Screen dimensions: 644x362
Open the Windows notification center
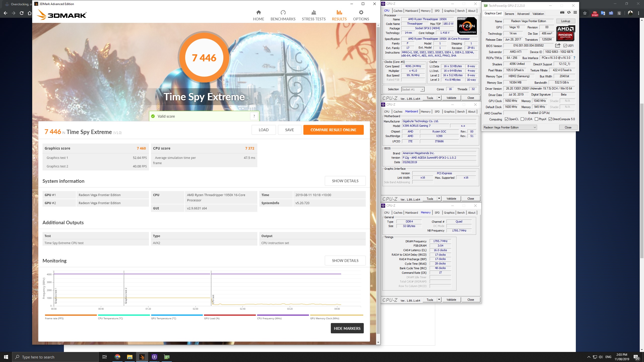click(x=637, y=357)
